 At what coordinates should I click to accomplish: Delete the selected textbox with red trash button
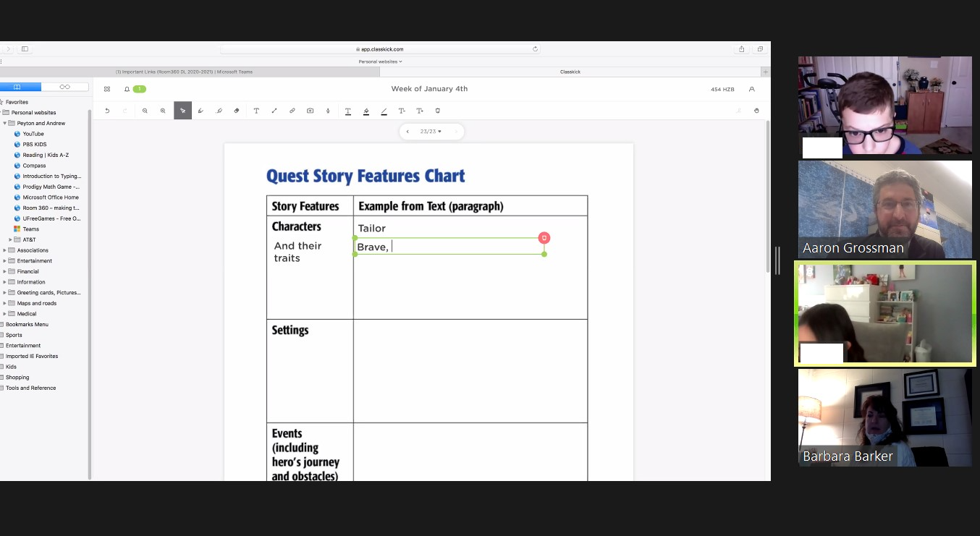pos(544,238)
